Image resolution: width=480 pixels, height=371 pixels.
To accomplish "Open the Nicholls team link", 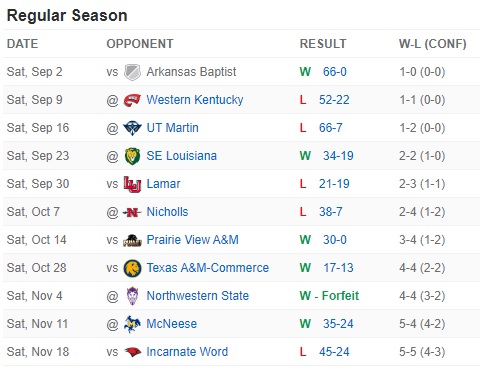I will pyautogui.click(x=167, y=212).
